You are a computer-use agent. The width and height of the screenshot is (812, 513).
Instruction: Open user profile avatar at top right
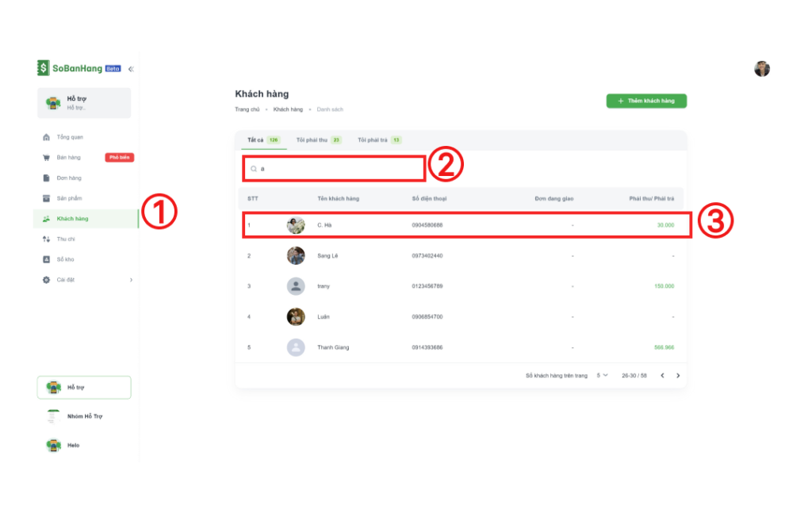pos(761,69)
